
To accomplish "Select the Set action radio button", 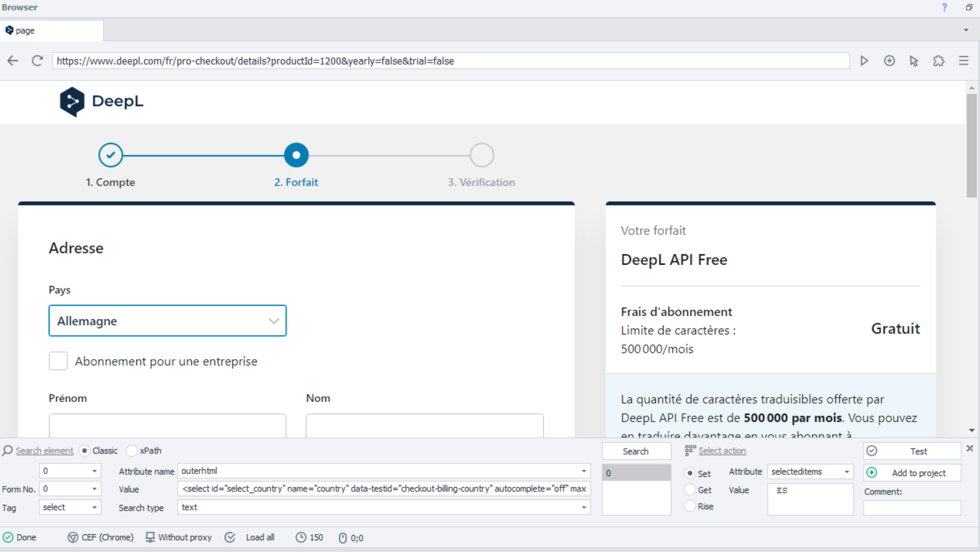I will (690, 473).
